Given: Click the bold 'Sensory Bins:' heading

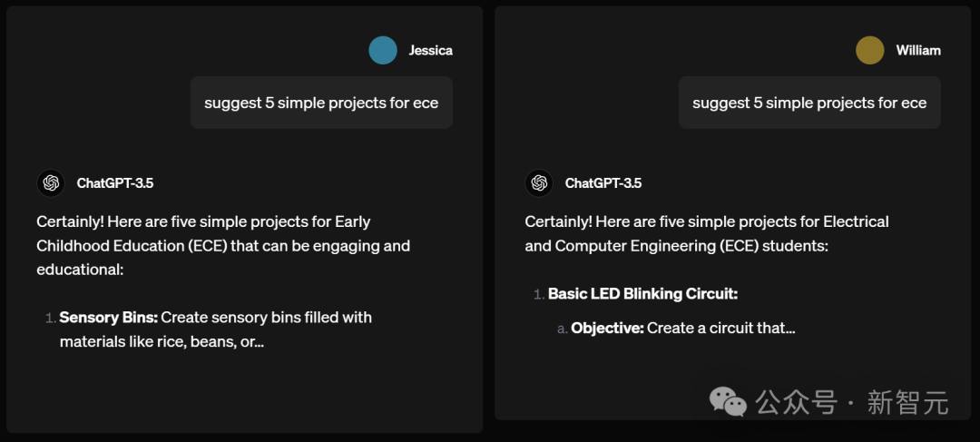Looking at the screenshot, I should [x=109, y=318].
